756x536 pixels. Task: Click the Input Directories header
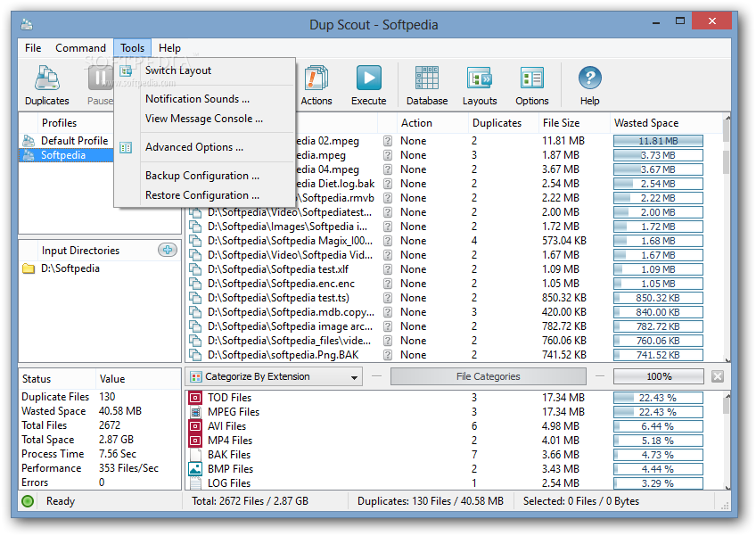(100, 251)
